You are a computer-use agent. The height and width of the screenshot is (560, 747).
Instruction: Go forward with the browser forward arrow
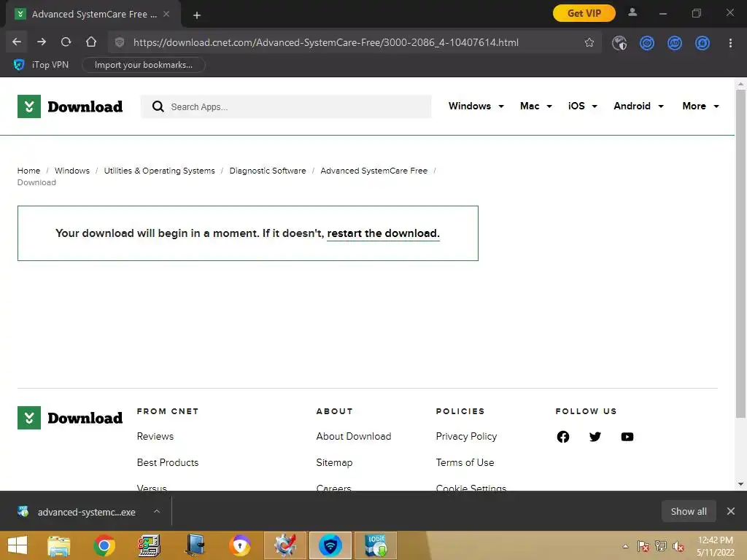[42, 42]
